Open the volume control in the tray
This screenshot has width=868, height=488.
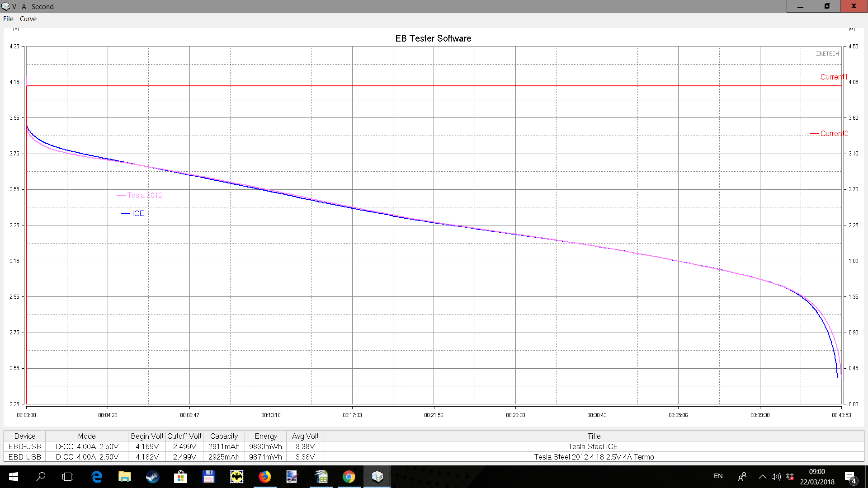click(776, 477)
